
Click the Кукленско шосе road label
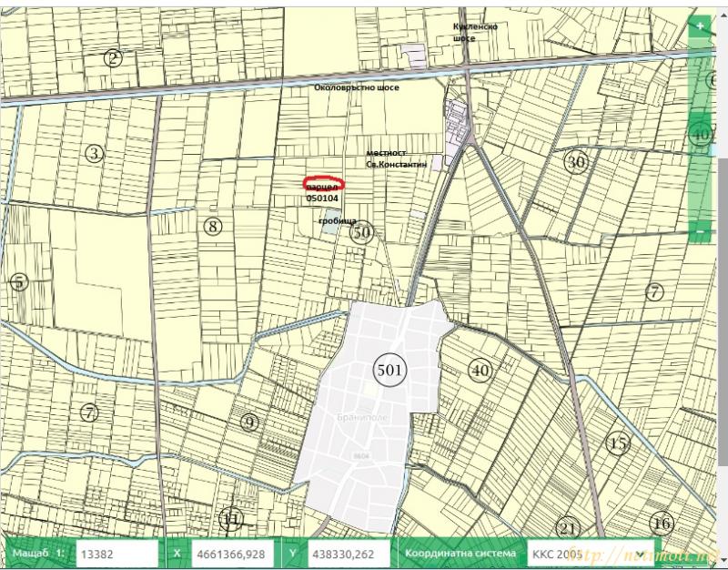point(474,32)
